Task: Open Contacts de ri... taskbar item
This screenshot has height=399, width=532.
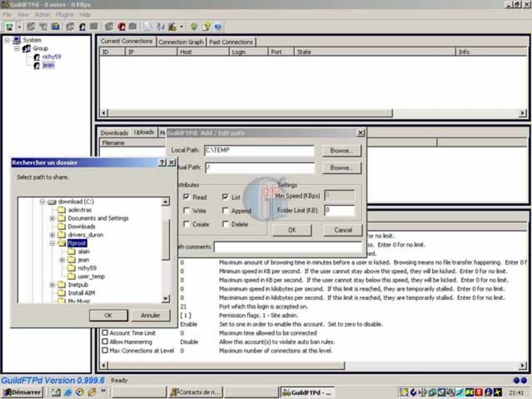Action: [195, 392]
